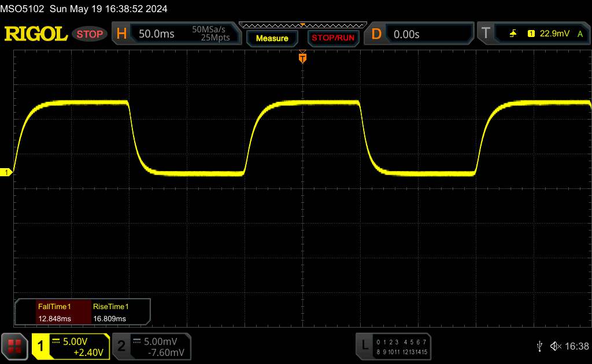Viewport: 592px width, 364px height.
Task: Click the rising edge trigger icon
Action: (x=513, y=34)
